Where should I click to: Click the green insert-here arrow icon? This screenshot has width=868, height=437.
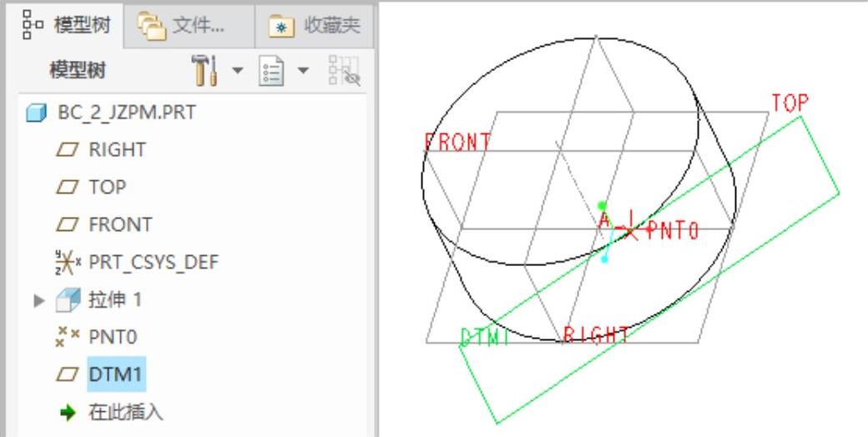(x=68, y=413)
